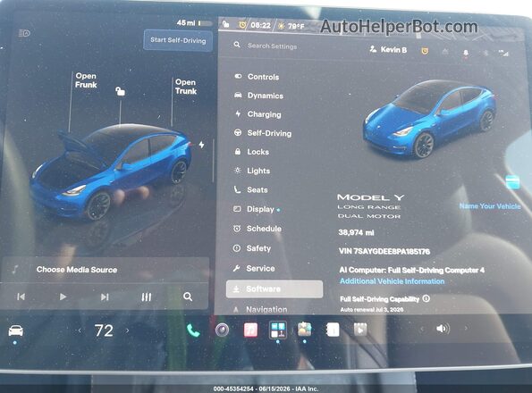Decrease cabin temperature with left arrow
Viewport: 532px width, 393px height.
[80, 330]
